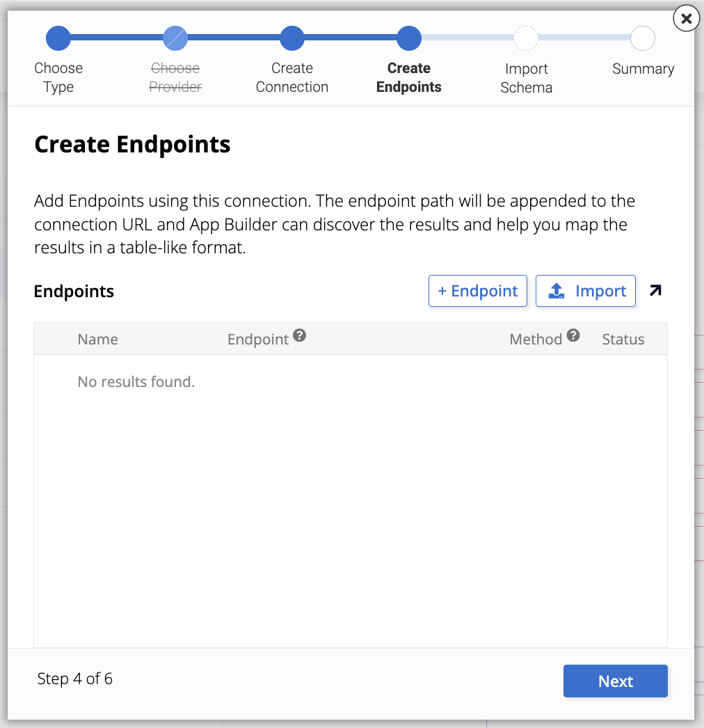Expand the endpoints list using the diagonal arrow

(655, 290)
